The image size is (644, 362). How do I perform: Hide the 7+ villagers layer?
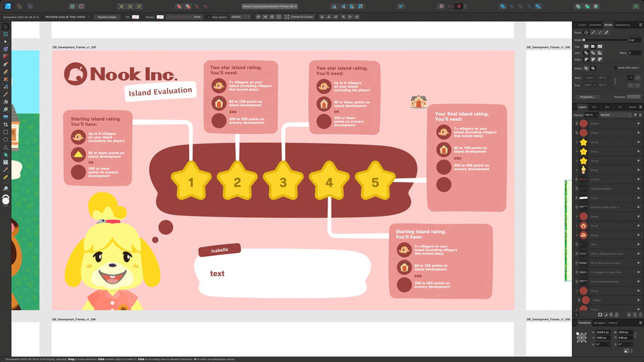click(638, 272)
